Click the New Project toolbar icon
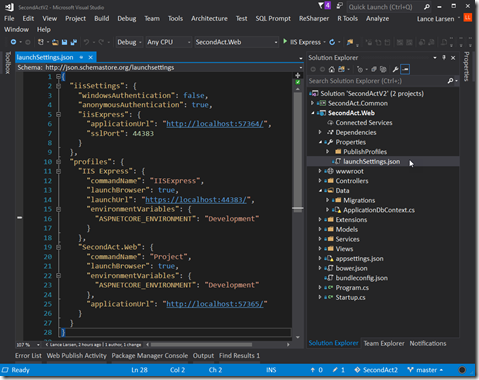This screenshot has width=479, height=380. pyautogui.click(x=41, y=42)
